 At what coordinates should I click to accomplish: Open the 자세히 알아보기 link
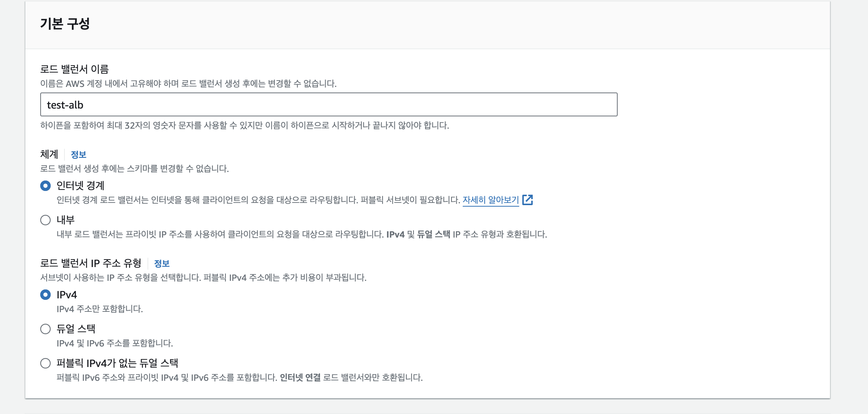pyautogui.click(x=490, y=200)
